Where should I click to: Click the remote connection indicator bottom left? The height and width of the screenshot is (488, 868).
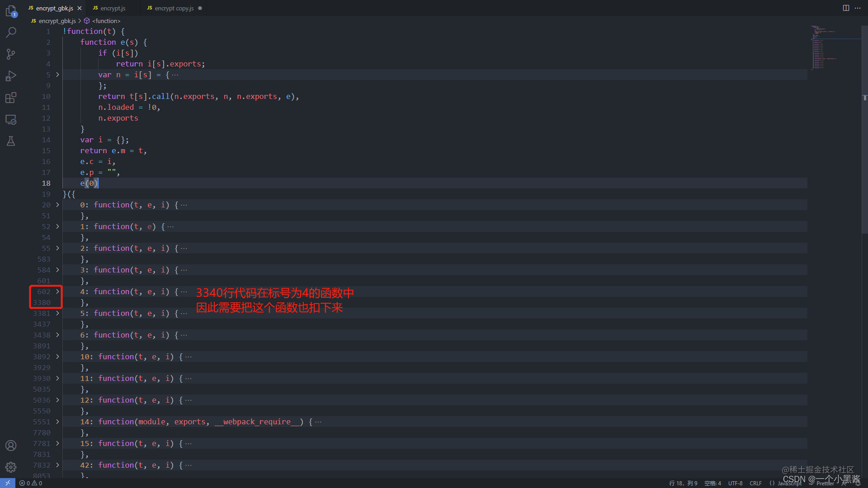click(7, 483)
